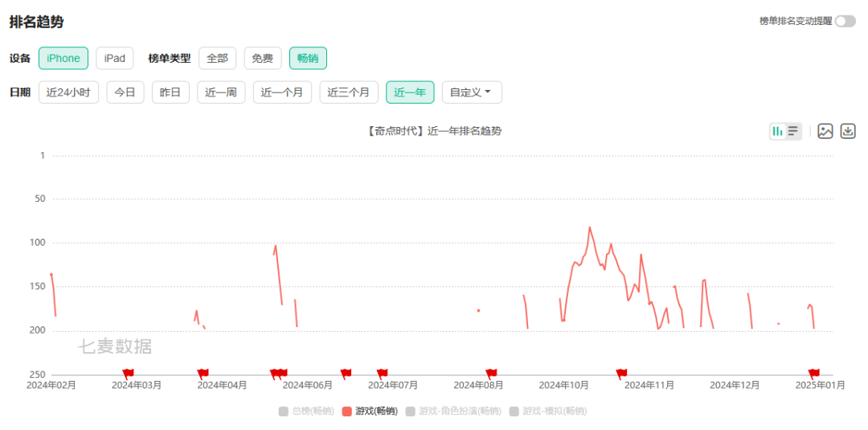Switch to the chart view icon
Screen dimensions: 868x430
(x=778, y=131)
